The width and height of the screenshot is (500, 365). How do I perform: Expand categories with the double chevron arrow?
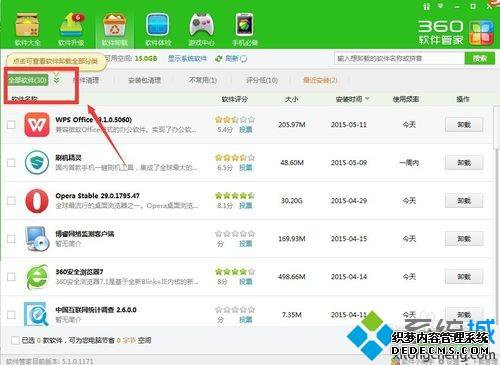(x=56, y=80)
